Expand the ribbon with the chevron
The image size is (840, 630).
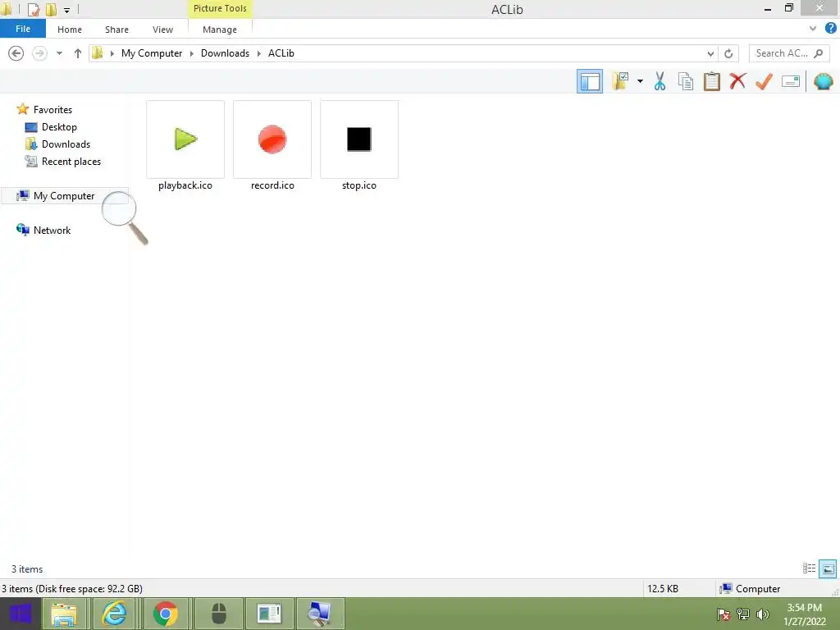[813, 29]
